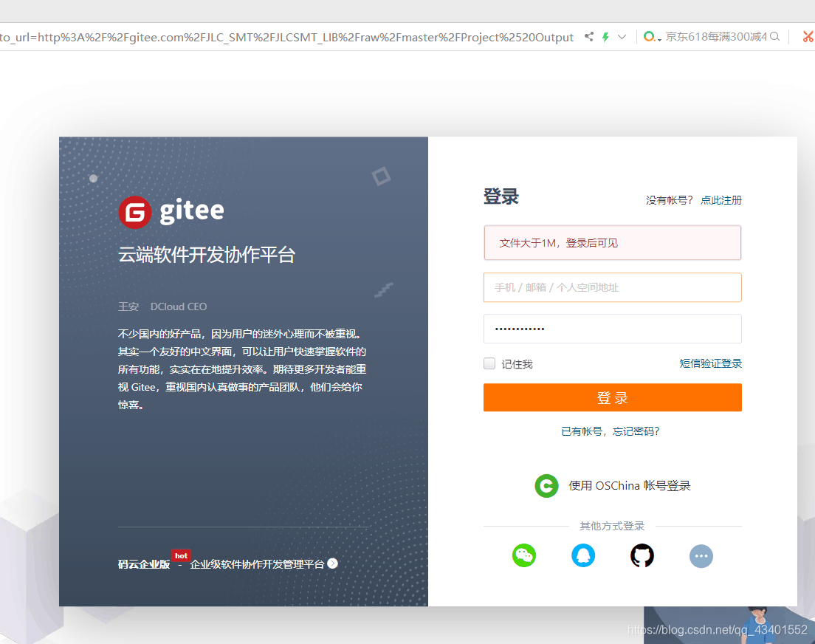Show more login methods icon
This screenshot has height=644, width=815.
pos(701,556)
